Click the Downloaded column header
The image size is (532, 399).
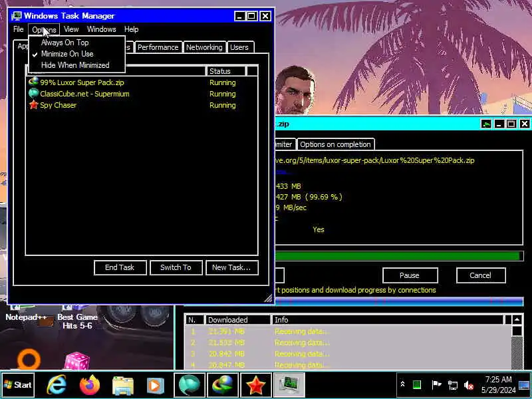pos(237,320)
